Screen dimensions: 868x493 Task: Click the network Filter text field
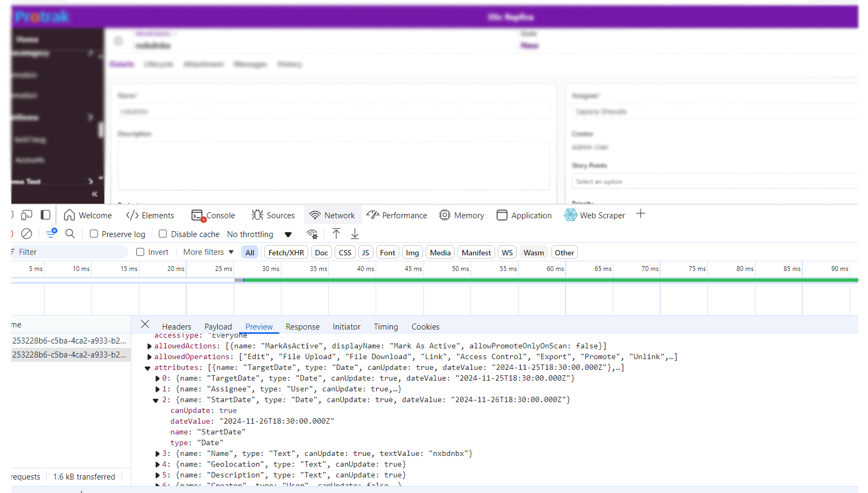point(70,252)
